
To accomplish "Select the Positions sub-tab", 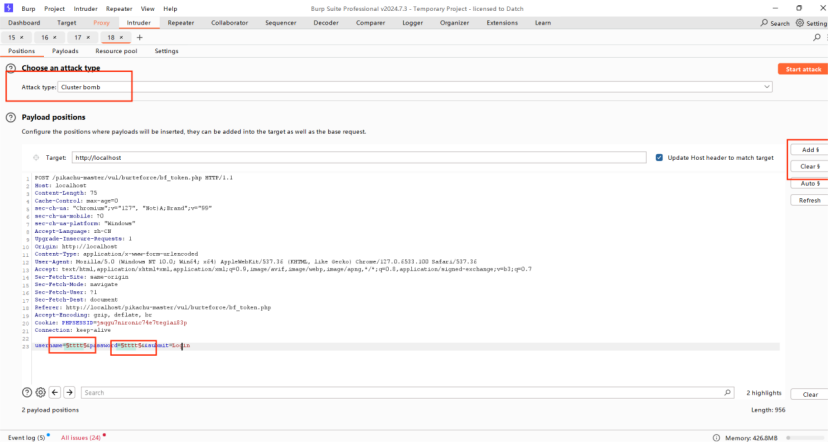I will [x=21, y=51].
